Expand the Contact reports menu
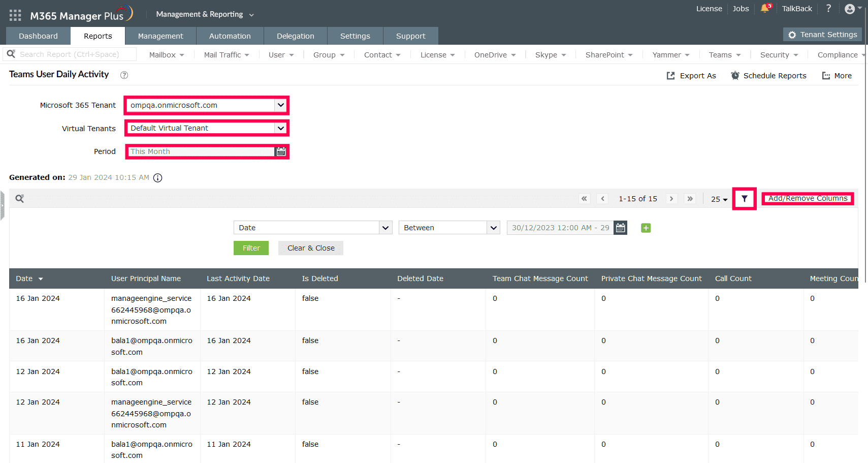Image resolution: width=868 pixels, height=463 pixels. pos(382,55)
